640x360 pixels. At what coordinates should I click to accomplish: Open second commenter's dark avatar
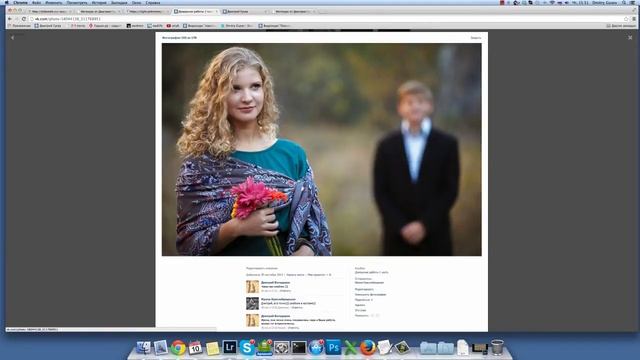pos(252,303)
